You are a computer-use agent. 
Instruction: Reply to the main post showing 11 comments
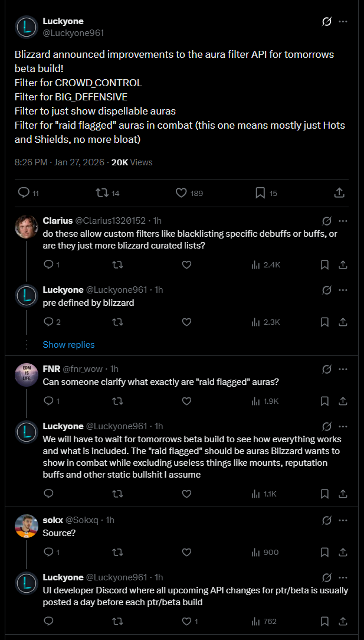click(x=28, y=192)
